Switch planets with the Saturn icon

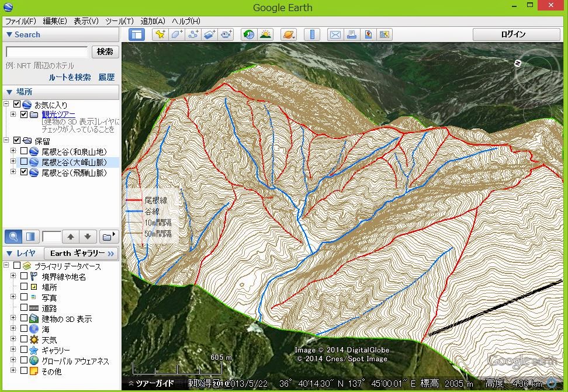click(x=289, y=34)
